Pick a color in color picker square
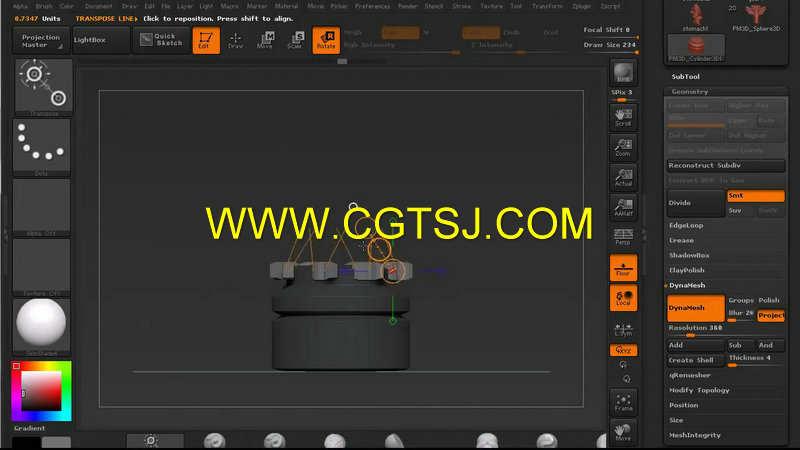The height and width of the screenshot is (450, 800). (41, 391)
